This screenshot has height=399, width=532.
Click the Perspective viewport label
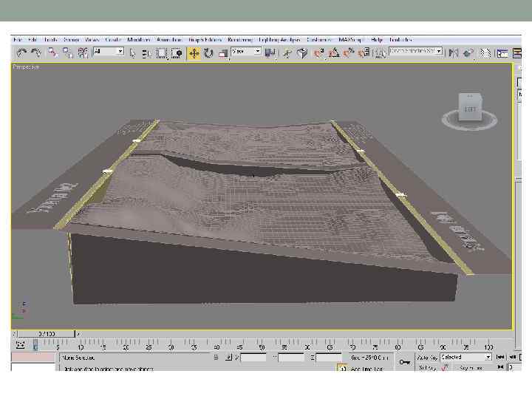coord(26,67)
